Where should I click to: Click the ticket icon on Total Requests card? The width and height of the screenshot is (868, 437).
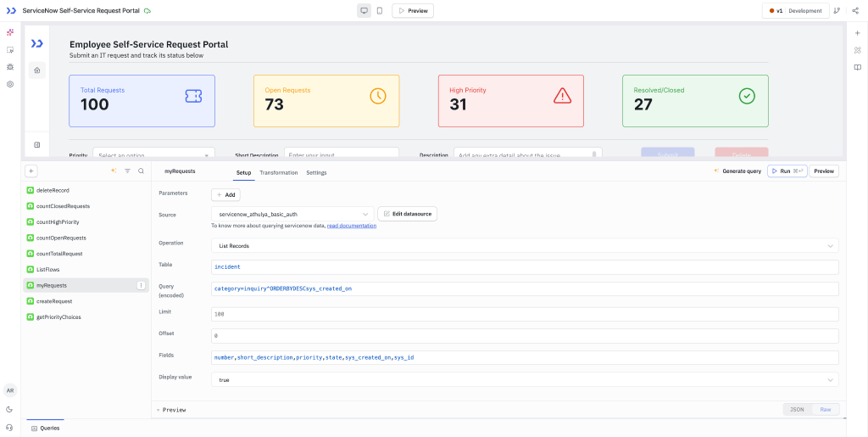click(x=193, y=97)
